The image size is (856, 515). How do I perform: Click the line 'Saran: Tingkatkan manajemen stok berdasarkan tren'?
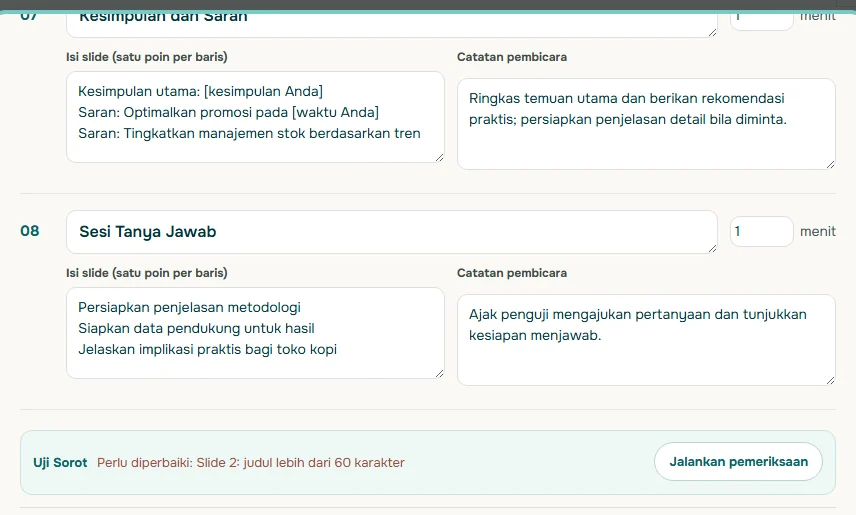tap(249, 133)
